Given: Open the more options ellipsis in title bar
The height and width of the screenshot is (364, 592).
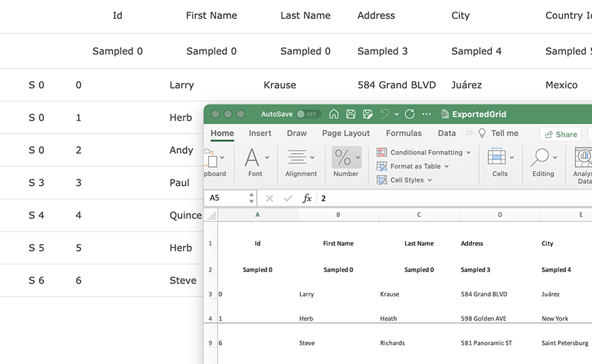Looking at the screenshot, I should coord(426,114).
